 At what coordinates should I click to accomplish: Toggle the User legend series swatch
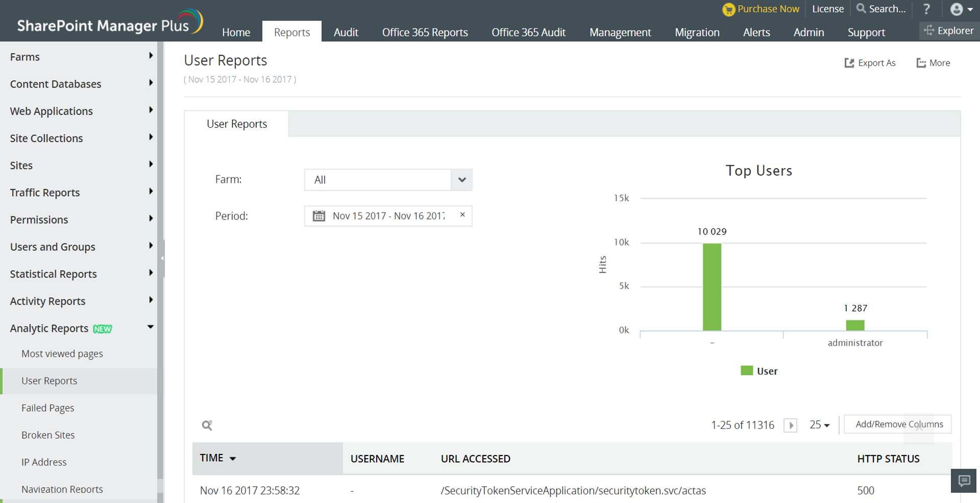coord(747,371)
